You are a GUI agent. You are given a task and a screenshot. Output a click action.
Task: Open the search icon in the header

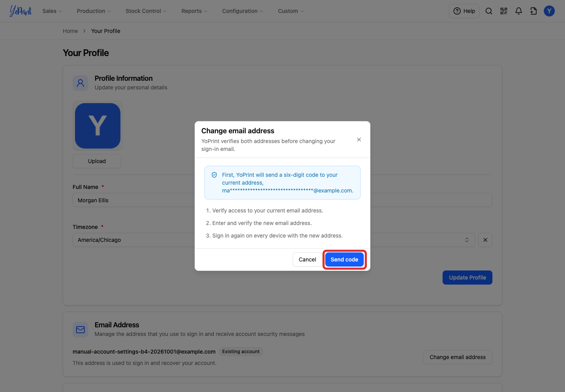tap(489, 11)
